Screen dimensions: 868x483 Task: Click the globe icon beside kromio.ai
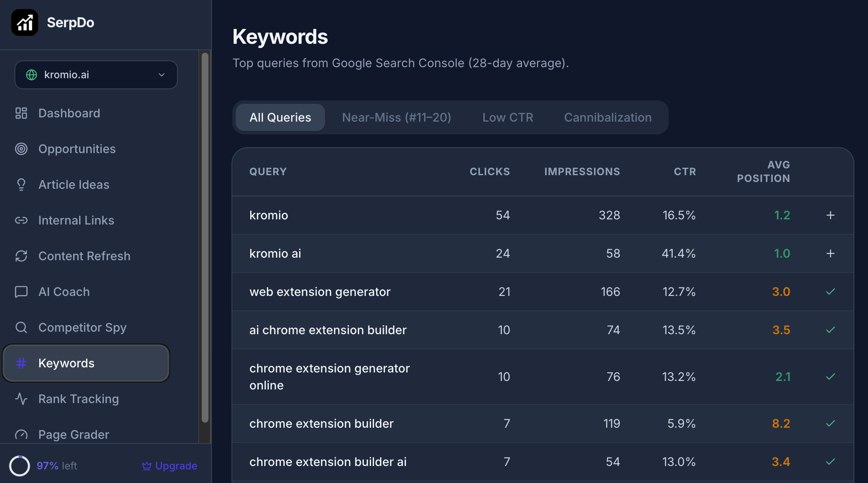[x=31, y=75]
